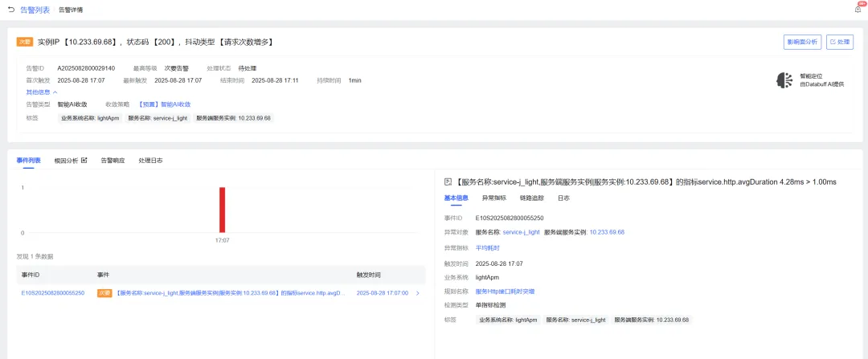This screenshot has width=868, height=359.
Task: Click the 发现 1 条数据 text
Action: coord(35,257)
